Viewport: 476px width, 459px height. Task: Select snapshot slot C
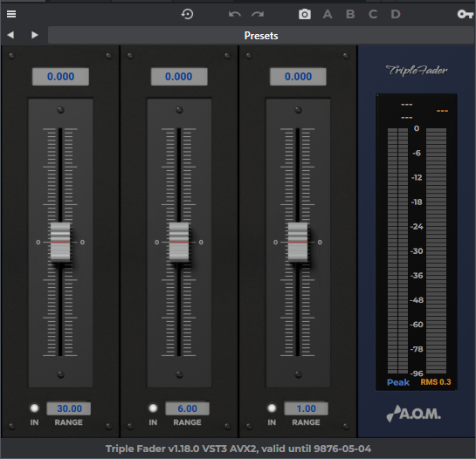(373, 14)
